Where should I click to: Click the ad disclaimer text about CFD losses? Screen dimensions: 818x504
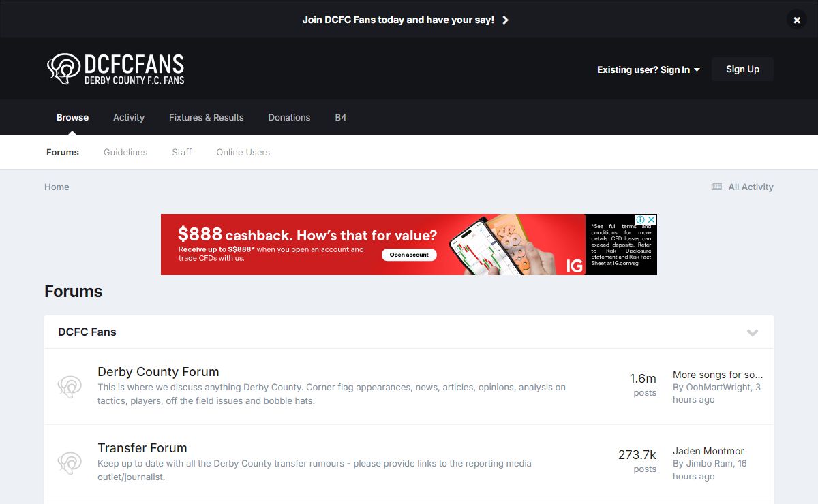(621, 245)
